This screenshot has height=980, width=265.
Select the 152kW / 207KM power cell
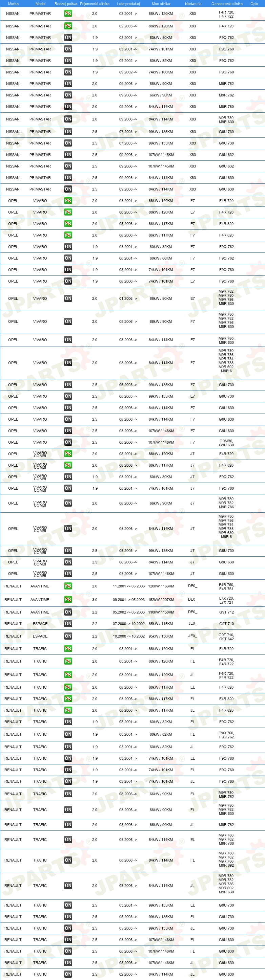[161, 600]
